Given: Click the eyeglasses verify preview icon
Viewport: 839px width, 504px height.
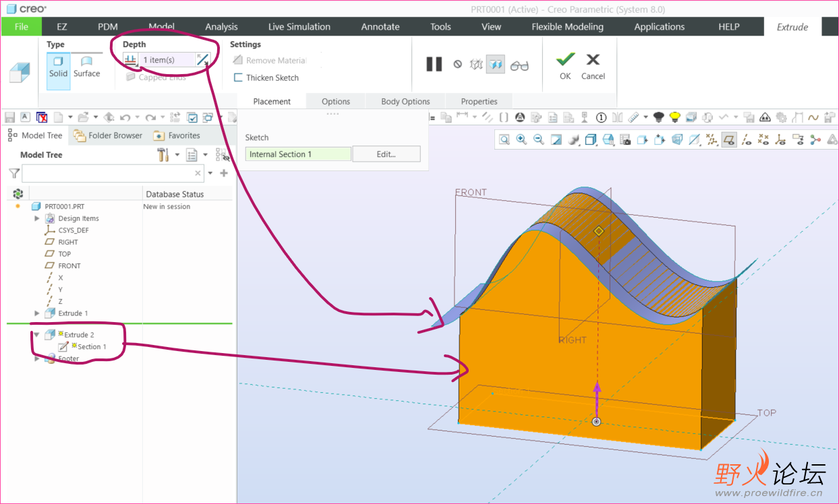Looking at the screenshot, I should tap(519, 65).
